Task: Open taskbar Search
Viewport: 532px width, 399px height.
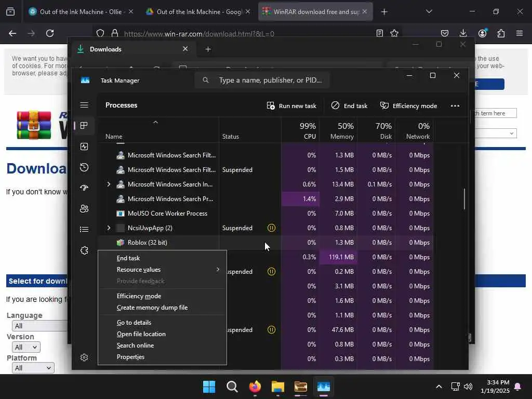Action: pos(232,387)
